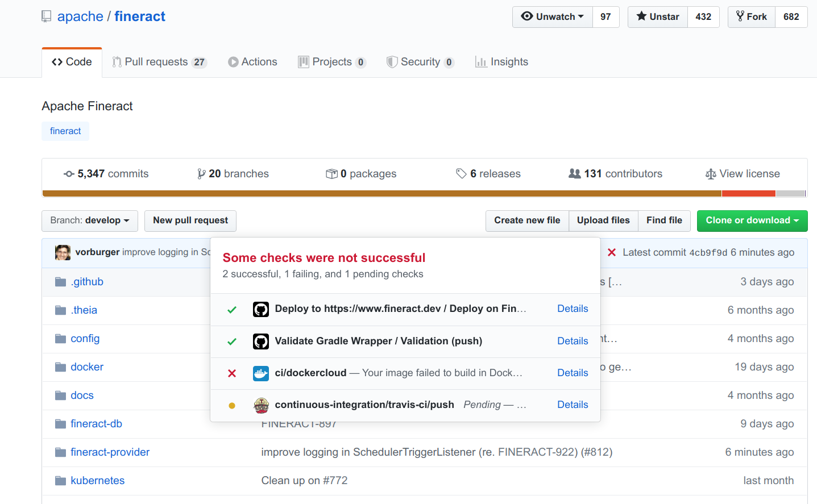The height and width of the screenshot is (504, 817).
Task: Click the GitHub Actions icon for Validate Gradle Wrapper
Action: click(261, 341)
